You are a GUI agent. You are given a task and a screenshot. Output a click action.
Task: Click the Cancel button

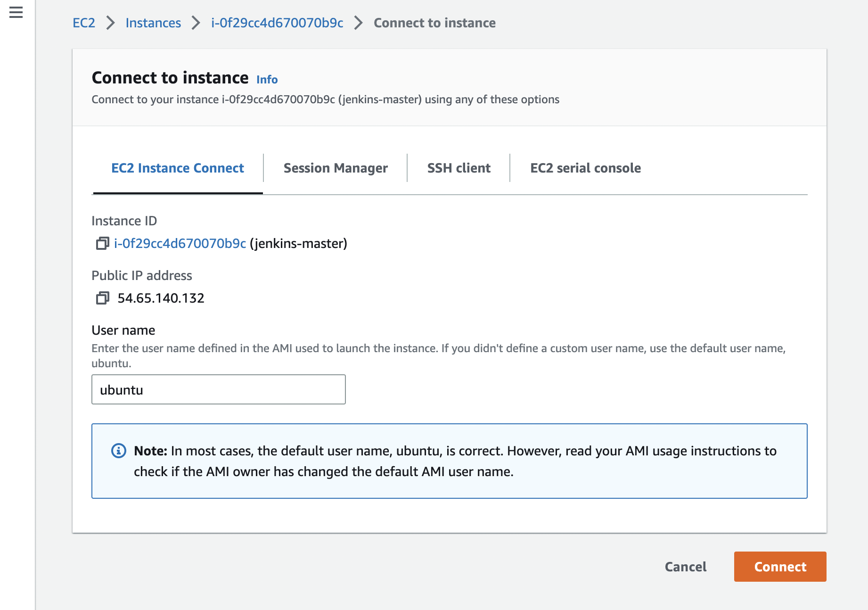pyautogui.click(x=686, y=567)
